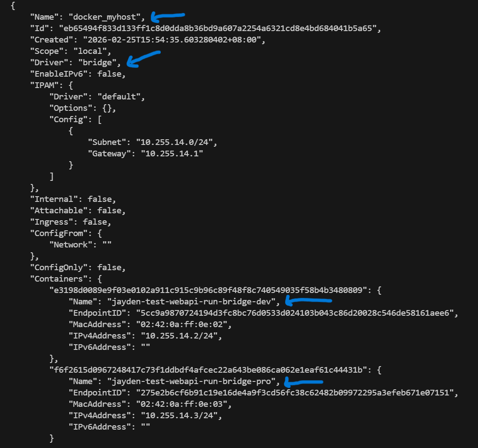Click the container key starting with e3198d
The height and width of the screenshot is (448, 478).
tap(208, 290)
